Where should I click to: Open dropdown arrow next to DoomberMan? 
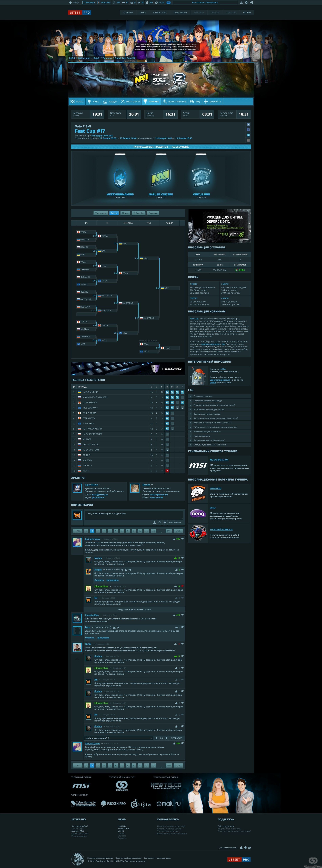tap(101, 615)
